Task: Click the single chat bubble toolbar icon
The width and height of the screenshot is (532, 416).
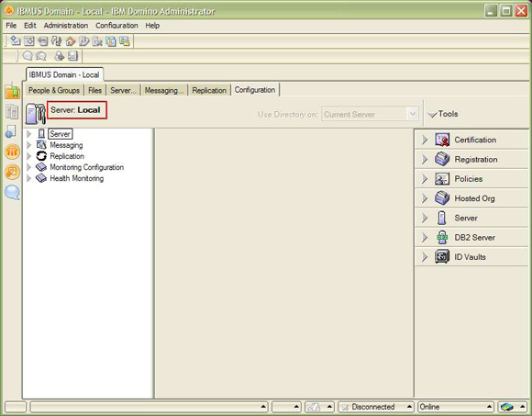Action: 28,56
